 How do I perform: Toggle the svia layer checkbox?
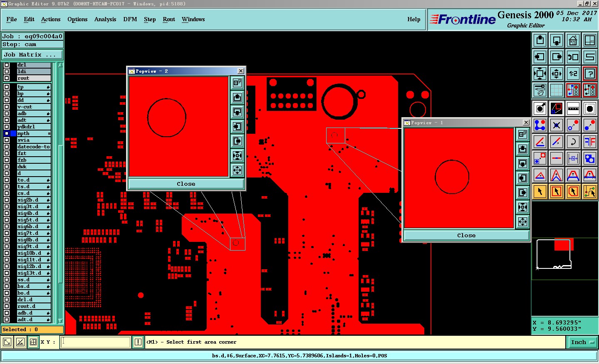[7, 140]
